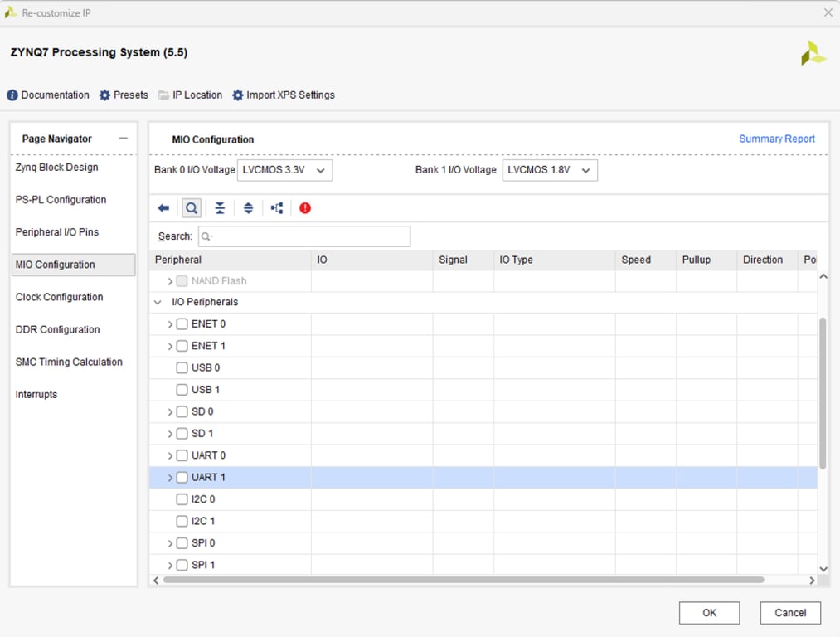Go to Interrupts page

tap(36, 394)
